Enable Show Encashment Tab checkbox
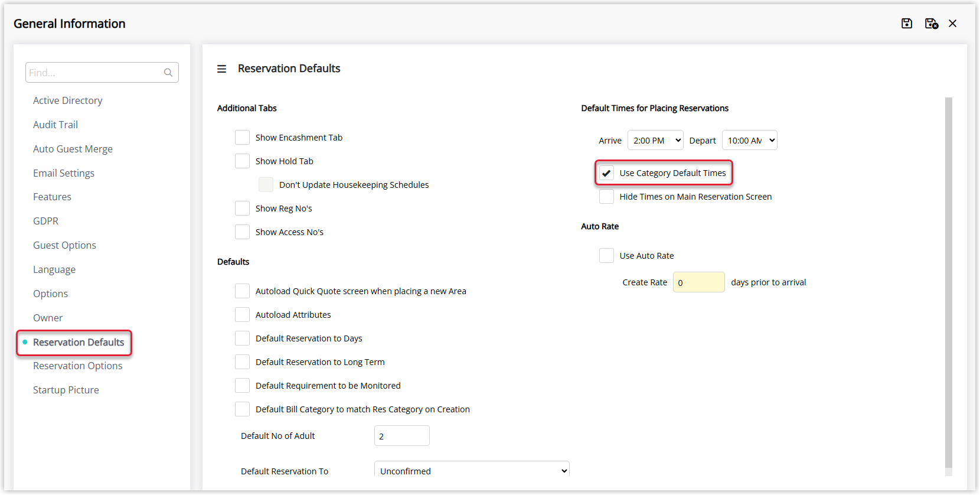This screenshot has width=980, height=495. click(242, 138)
